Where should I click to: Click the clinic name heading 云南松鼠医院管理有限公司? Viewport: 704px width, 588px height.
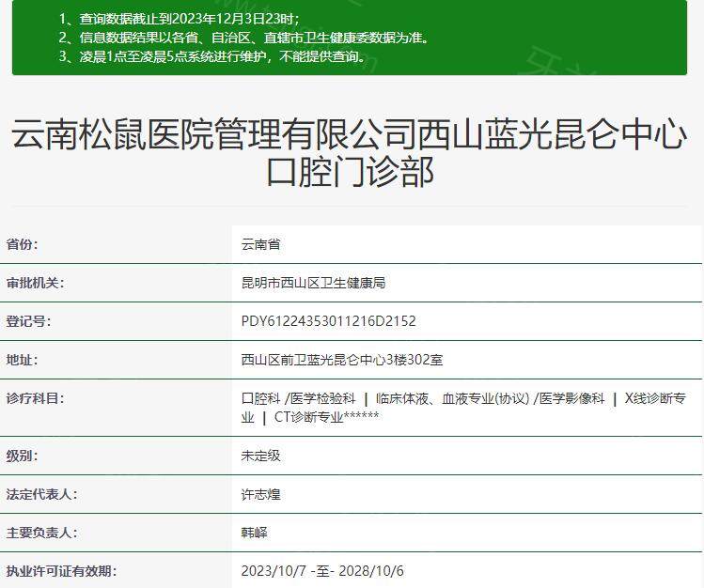[349, 152]
